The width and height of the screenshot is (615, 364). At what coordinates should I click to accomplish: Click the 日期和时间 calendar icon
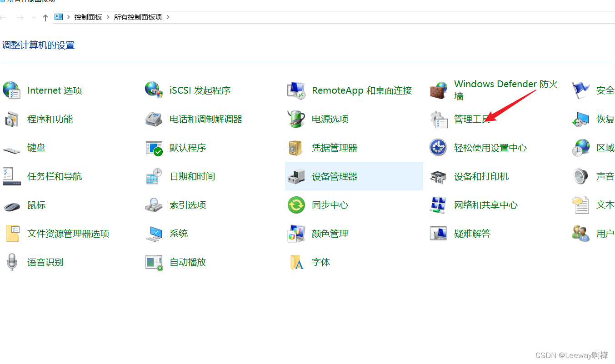click(x=154, y=176)
